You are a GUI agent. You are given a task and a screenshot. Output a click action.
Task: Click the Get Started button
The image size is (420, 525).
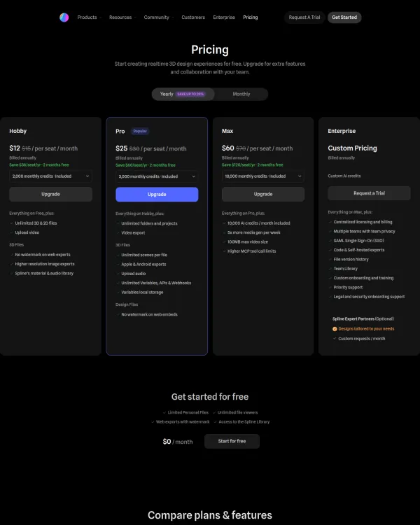tap(344, 17)
